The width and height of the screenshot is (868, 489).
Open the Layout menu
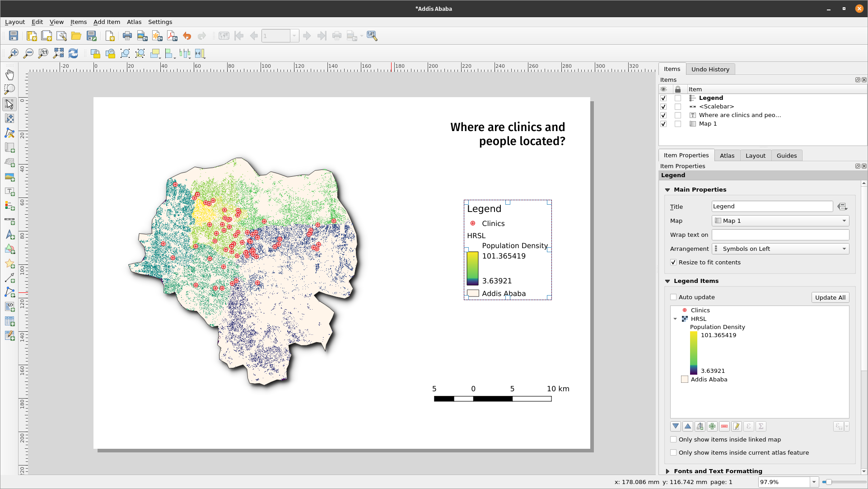15,22
